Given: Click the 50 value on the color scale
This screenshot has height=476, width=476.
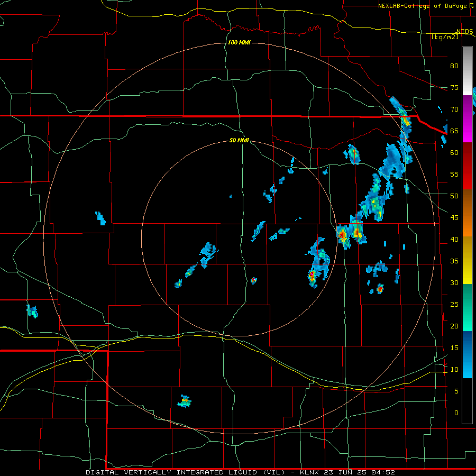Looking at the screenshot, I should click(454, 196).
